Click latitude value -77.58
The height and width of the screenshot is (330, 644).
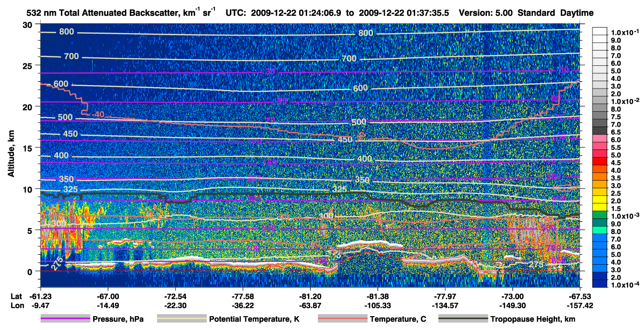coord(243,296)
